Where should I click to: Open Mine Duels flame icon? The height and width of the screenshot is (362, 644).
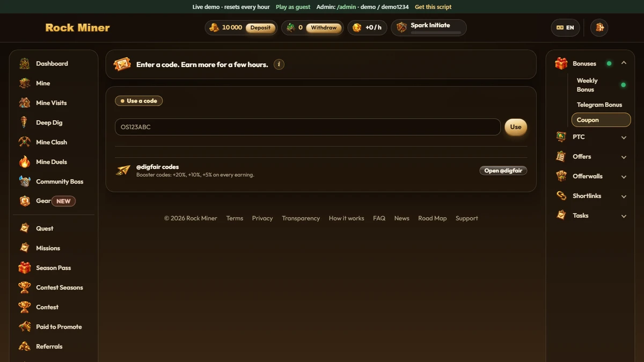click(x=25, y=162)
